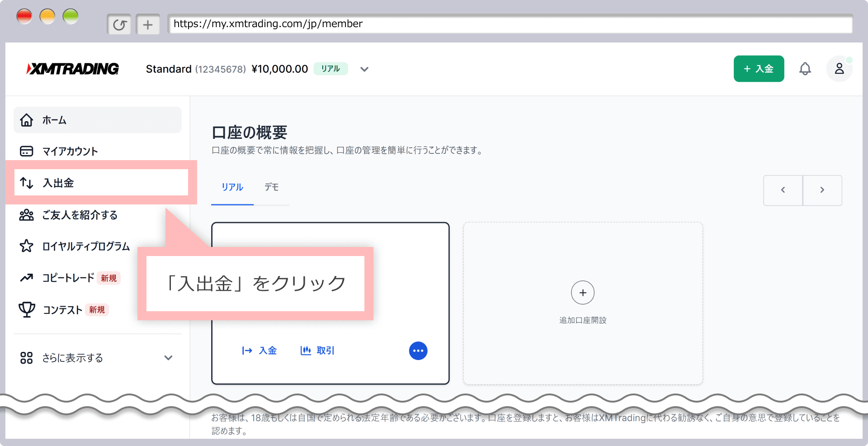Expand the account selector next to Standard
Screen dimensions: 868x446
point(364,69)
